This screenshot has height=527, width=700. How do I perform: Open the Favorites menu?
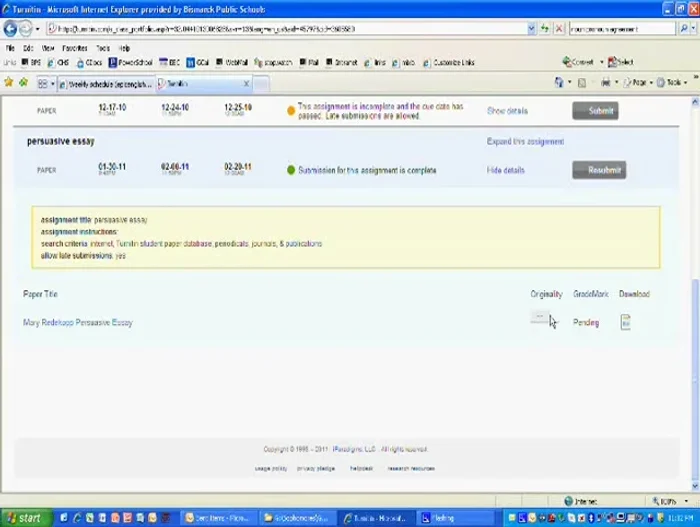click(x=74, y=47)
